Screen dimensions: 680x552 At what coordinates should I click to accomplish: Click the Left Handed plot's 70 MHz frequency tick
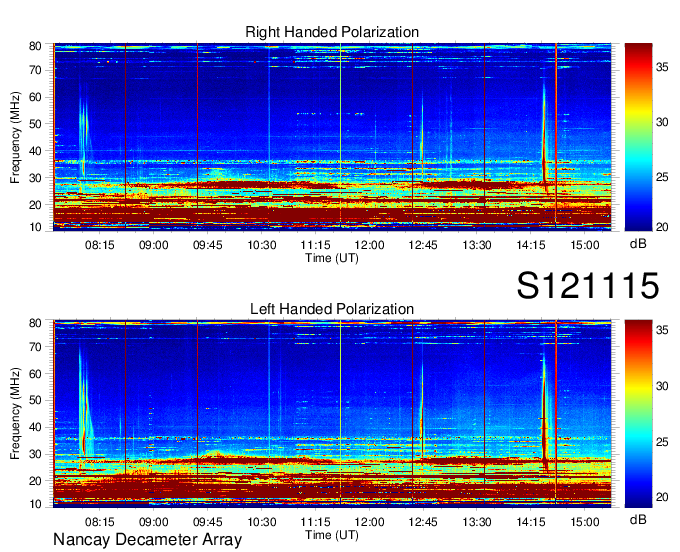point(35,347)
